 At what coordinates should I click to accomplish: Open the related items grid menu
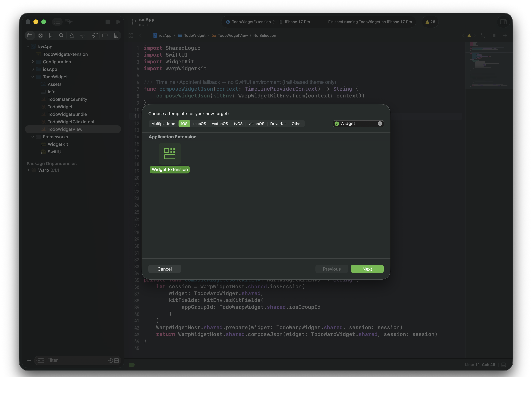(131, 35)
